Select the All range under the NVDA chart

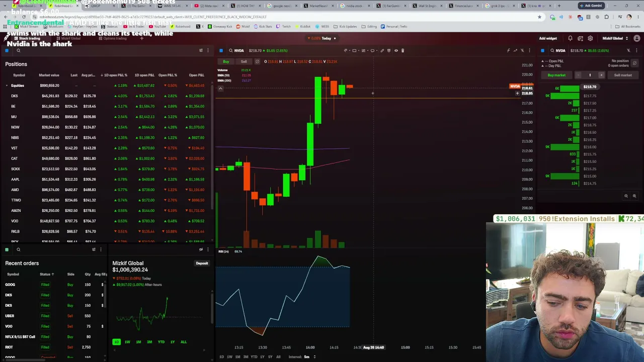click(278, 357)
